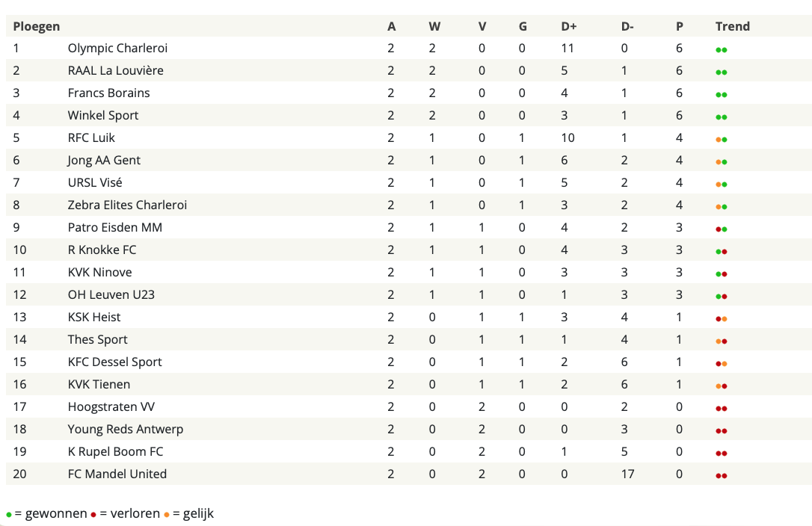Viewport: 812px width, 526px height.
Task: Click RFC Luik trend indicator dots
Action: tap(722, 140)
